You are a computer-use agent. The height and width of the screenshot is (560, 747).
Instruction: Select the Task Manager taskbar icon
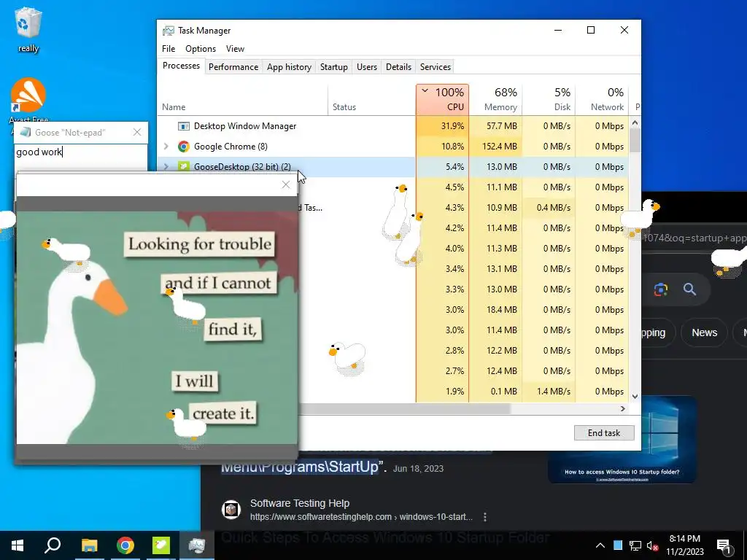point(197,545)
